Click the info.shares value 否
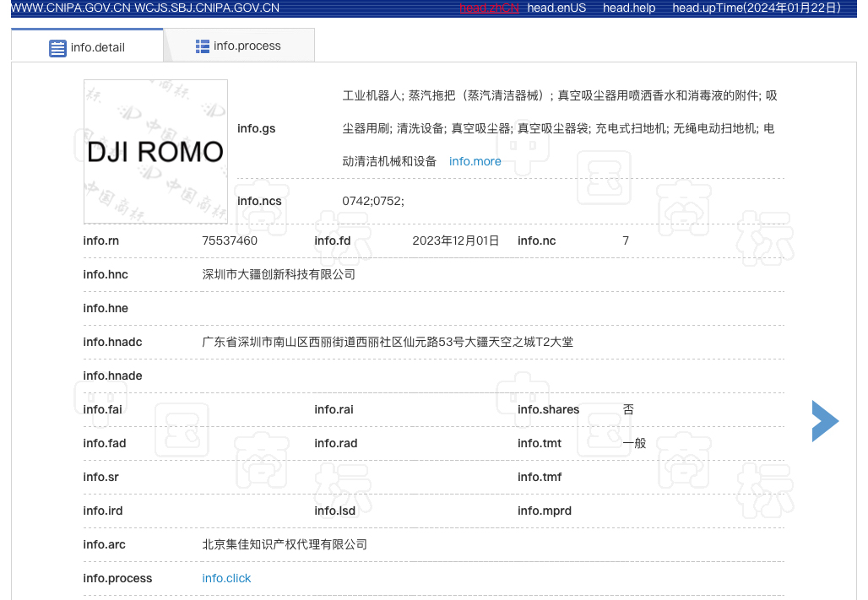Screen dimensions: 868x600 pos(628,409)
